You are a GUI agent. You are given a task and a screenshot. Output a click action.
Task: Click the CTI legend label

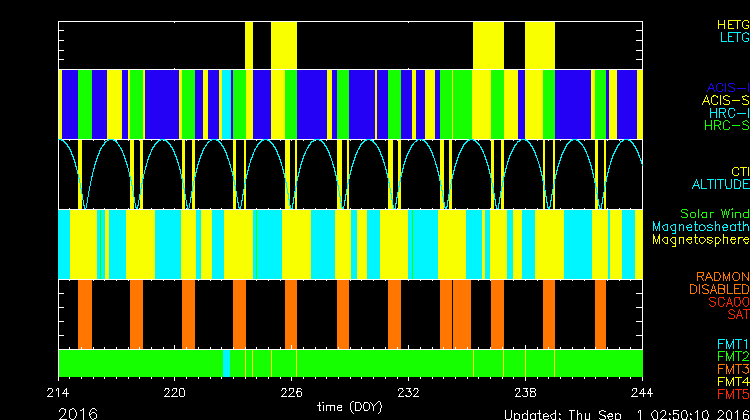739,172
